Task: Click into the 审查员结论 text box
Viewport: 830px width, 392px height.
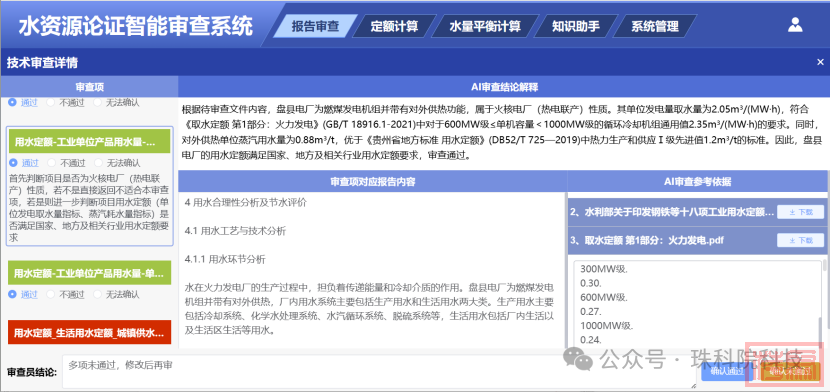Action: click(x=380, y=371)
